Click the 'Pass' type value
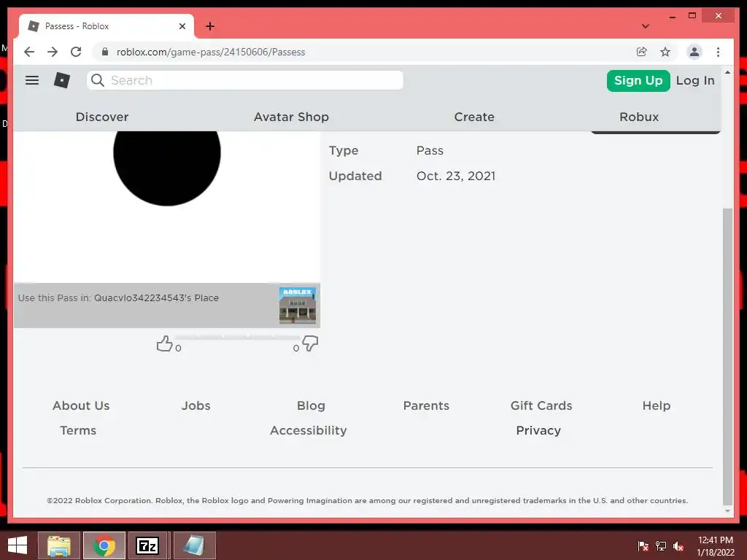 430,150
